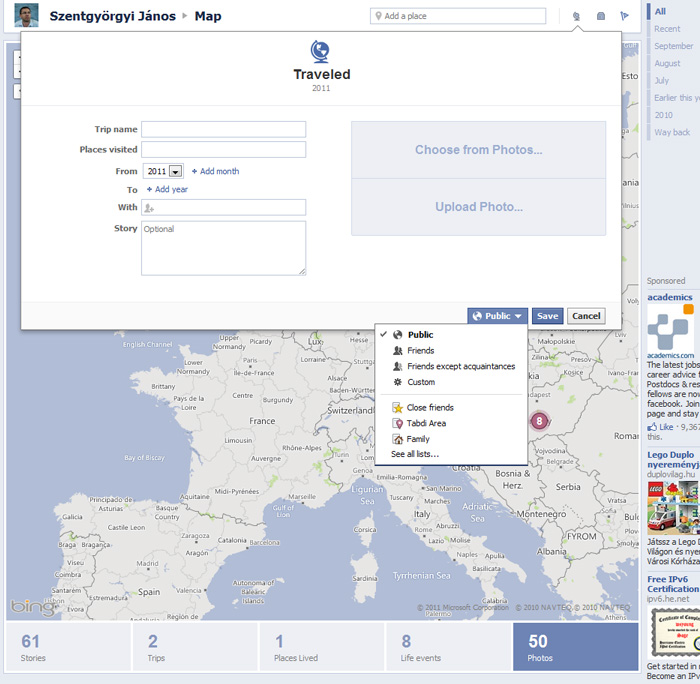This screenshot has width=700, height=684.
Task: Open the 2 Trips tab
Action: pyautogui.click(x=195, y=647)
